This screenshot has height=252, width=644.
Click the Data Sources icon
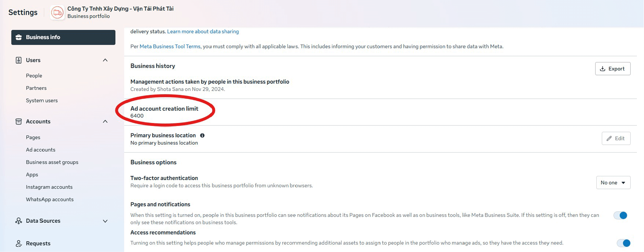19,221
